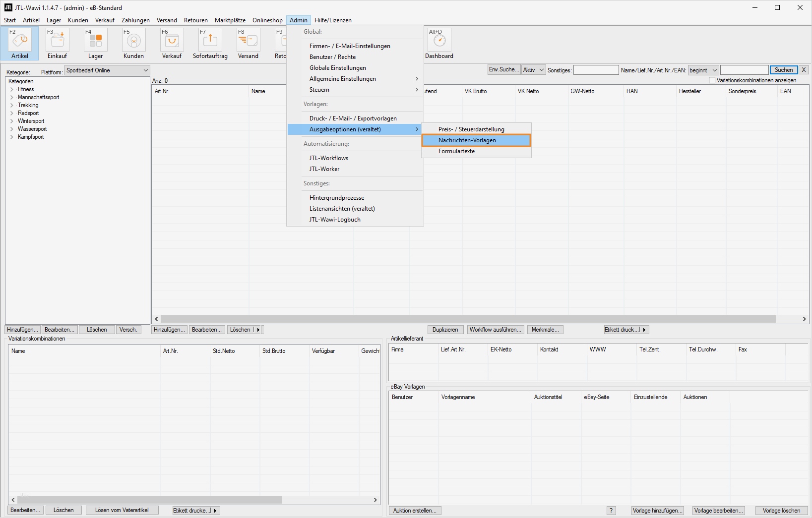Open Hintergrundprozesse menu entry
Viewport: 812px width, 518px height.
coord(355,198)
